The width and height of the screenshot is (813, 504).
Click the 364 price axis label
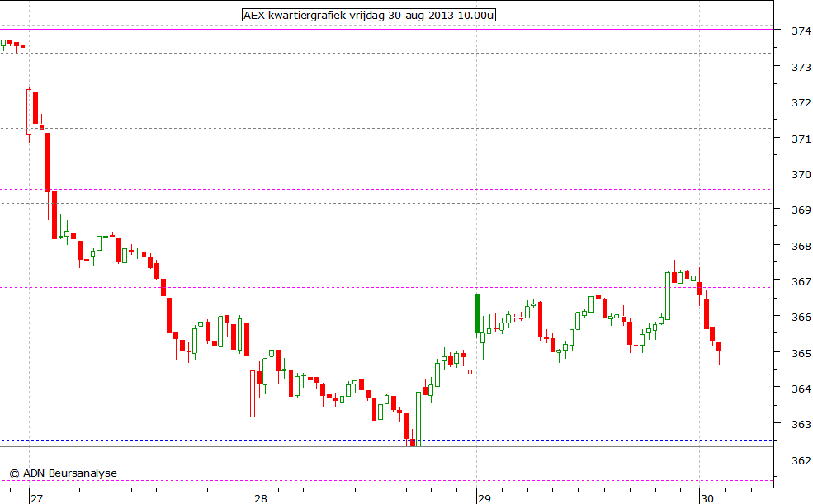801,389
